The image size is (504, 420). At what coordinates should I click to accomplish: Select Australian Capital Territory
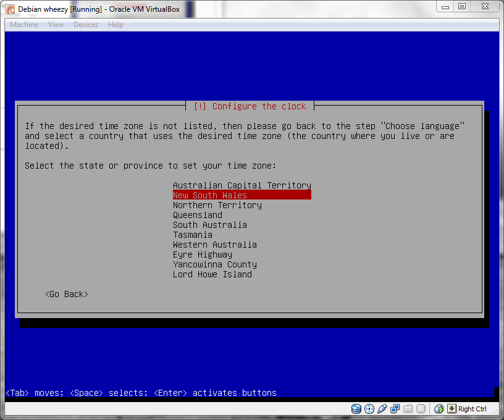click(242, 185)
